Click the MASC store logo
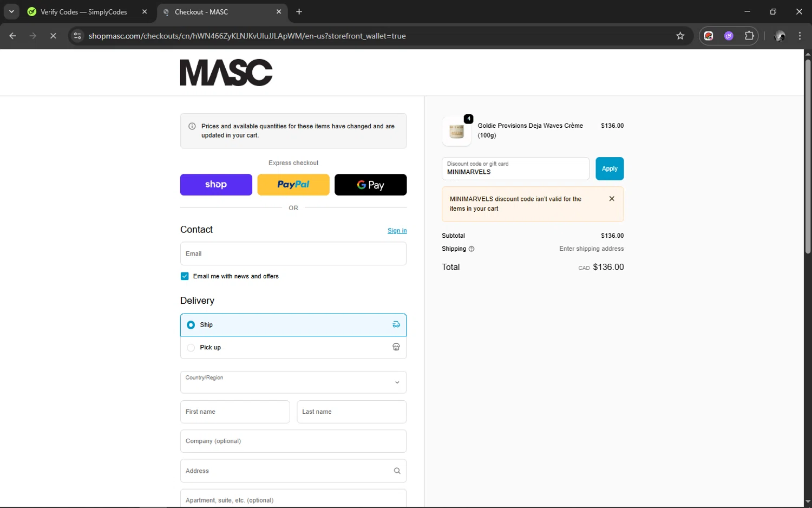This screenshot has width=812, height=508. pos(226,73)
